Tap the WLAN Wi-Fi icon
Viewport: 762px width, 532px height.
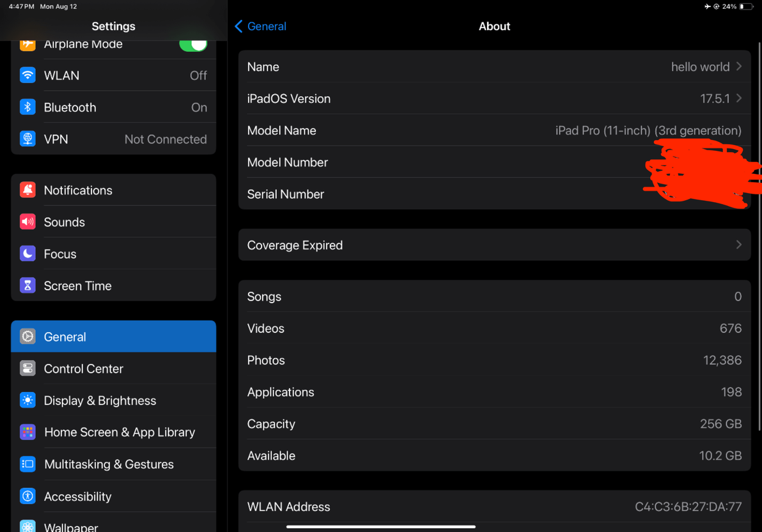coord(27,75)
